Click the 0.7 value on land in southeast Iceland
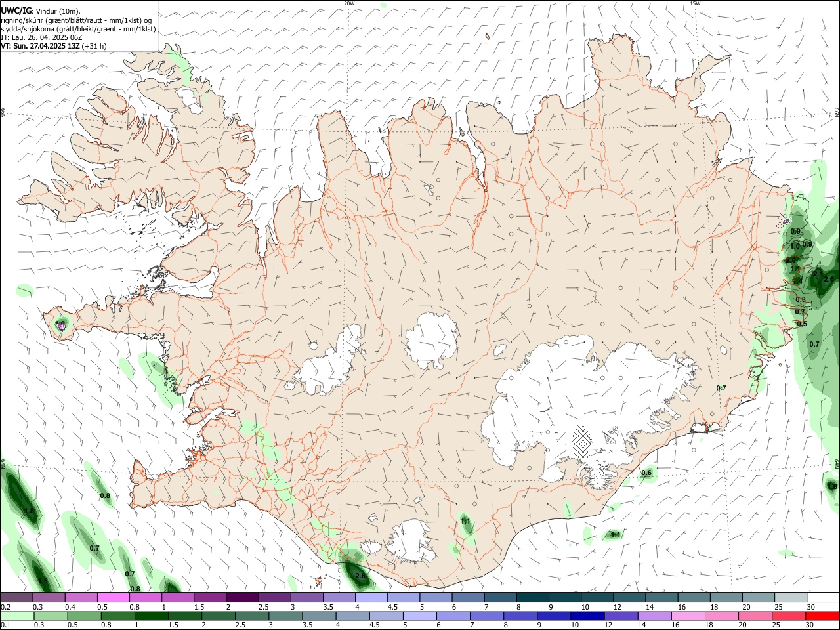Image resolution: width=840 pixels, height=630 pixels. click(721, 388)
